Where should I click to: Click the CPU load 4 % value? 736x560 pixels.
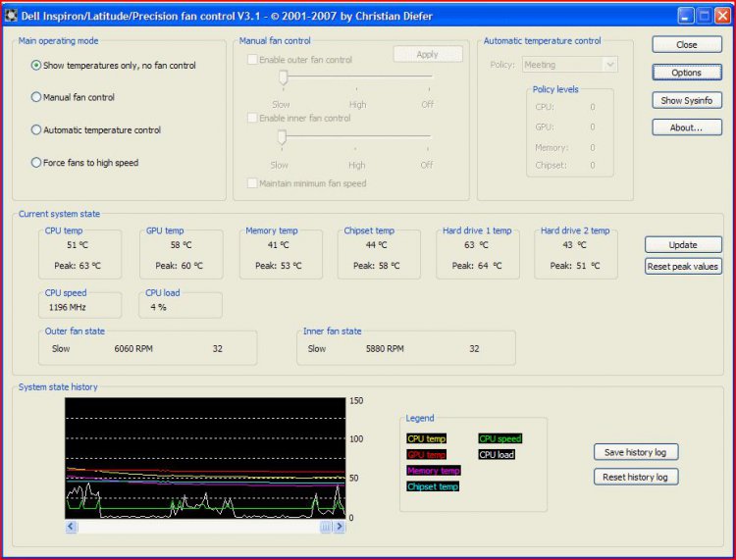158,307
